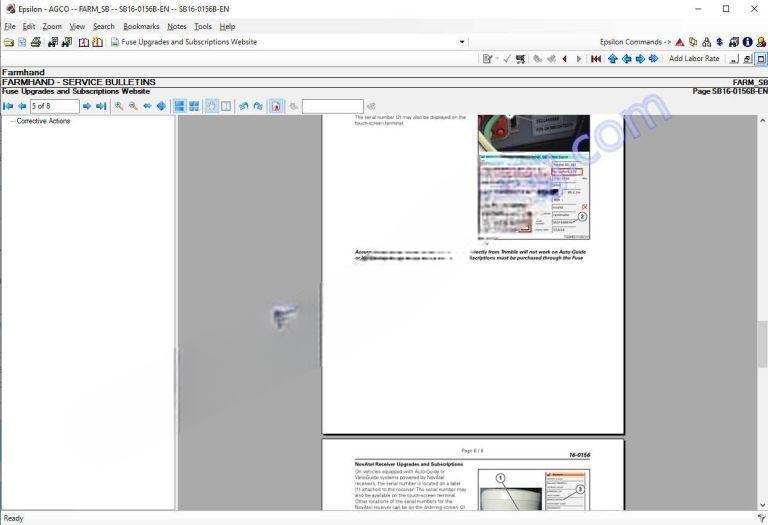
Task: Click the red triangle Epsilon command icon
Action: pyautogui.click(x=679, y=42)
